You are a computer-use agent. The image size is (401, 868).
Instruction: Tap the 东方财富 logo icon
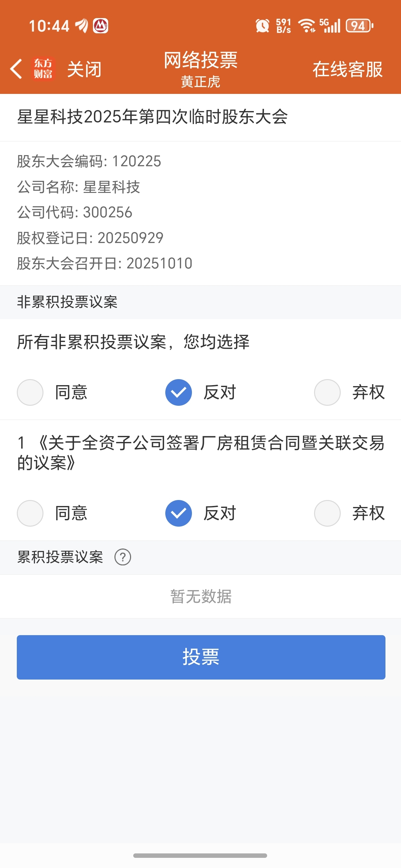pos(43,69)
